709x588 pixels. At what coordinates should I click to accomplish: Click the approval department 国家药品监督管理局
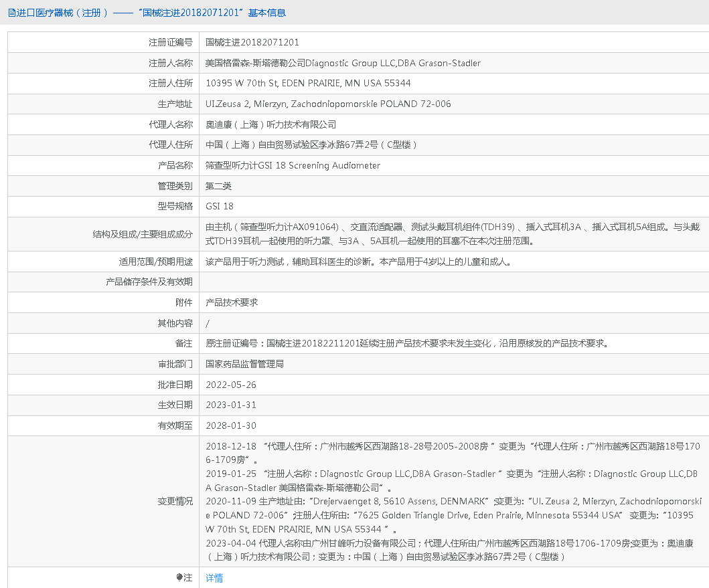[244, 364]
